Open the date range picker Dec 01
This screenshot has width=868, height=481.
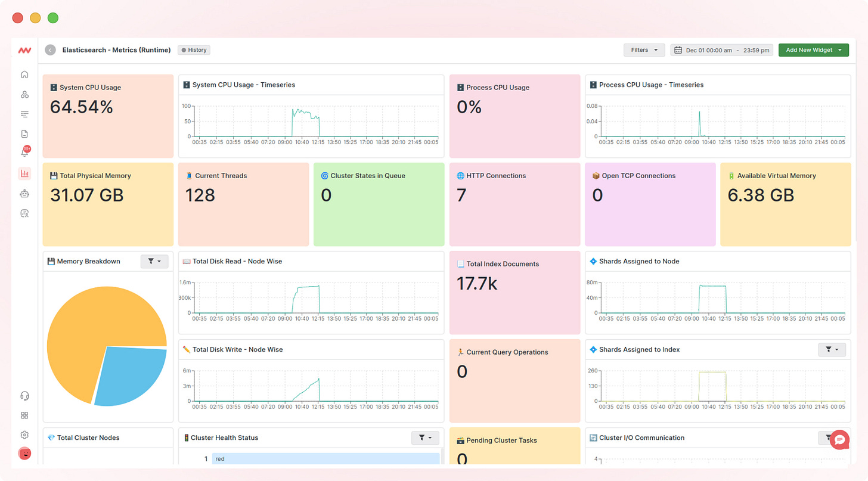[x=722, y=50]
